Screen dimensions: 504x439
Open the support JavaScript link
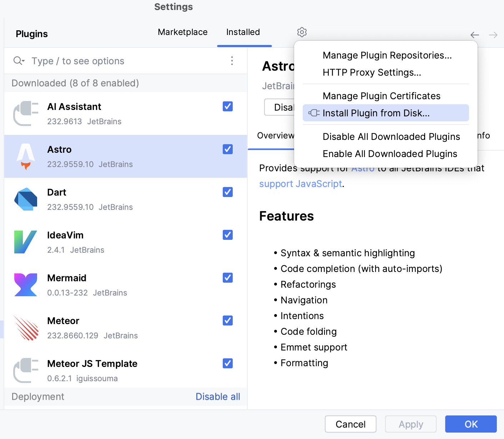tap(301, 184)
